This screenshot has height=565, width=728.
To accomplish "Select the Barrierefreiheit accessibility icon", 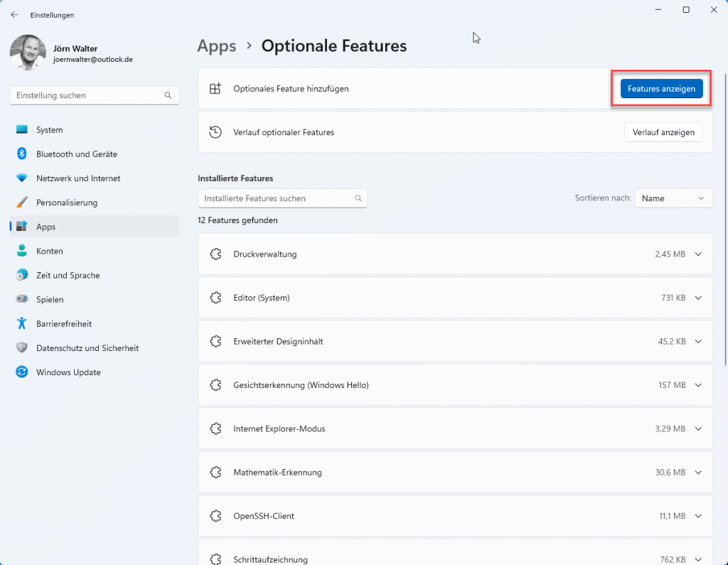I will (x=22, y=323).
